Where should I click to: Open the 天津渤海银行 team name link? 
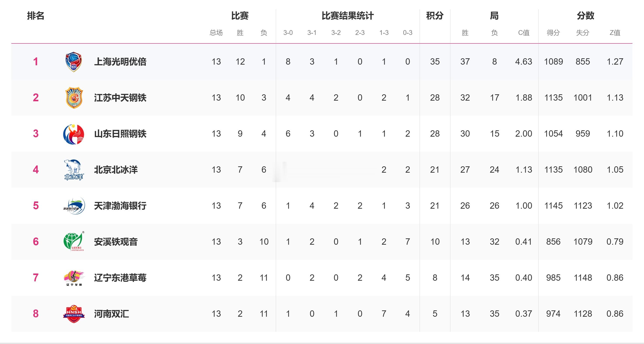pos(120,206)
